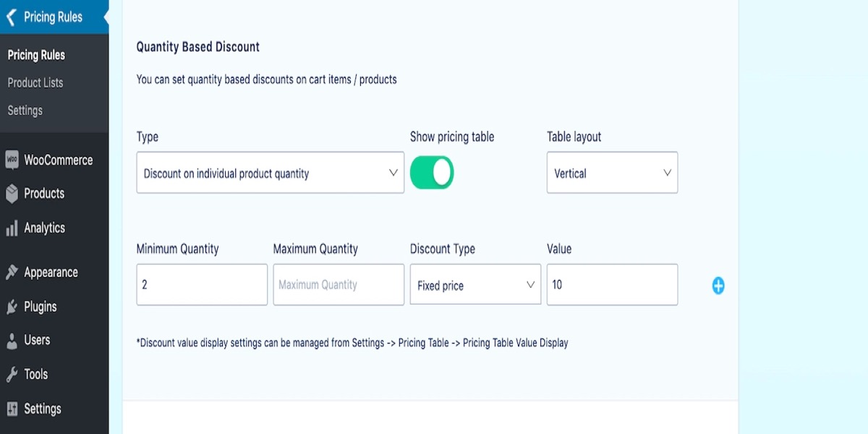Expand the Table layout dropdown
Viewport: 868px width, 434px height.
coord(612,173)
